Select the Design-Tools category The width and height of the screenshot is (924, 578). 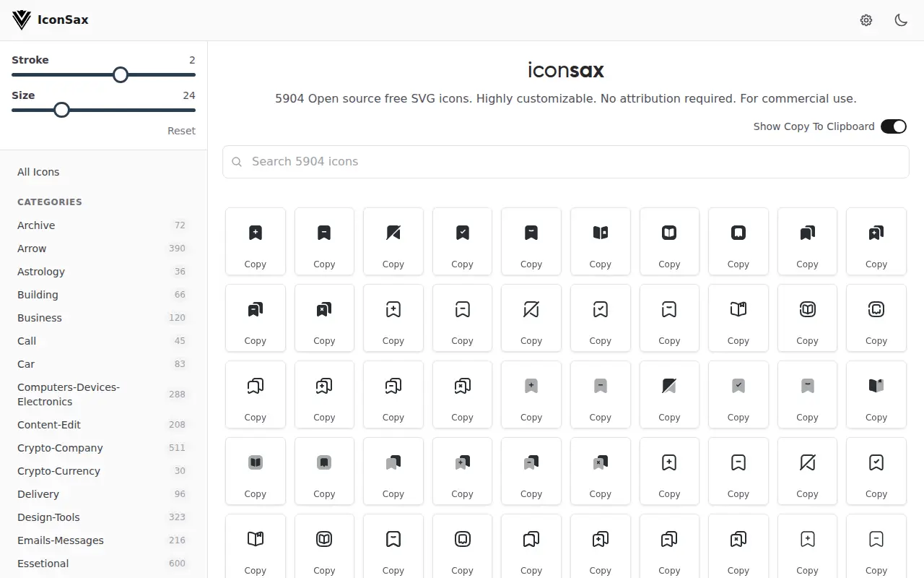coord(103,517)
